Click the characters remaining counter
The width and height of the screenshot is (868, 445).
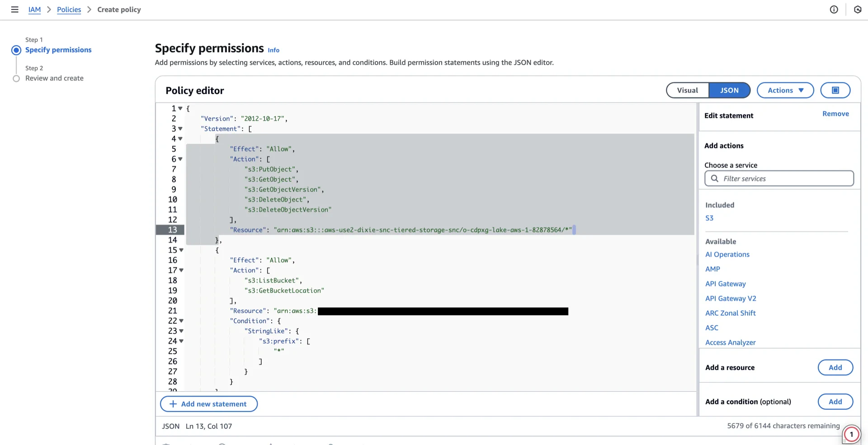coord(783,426)
